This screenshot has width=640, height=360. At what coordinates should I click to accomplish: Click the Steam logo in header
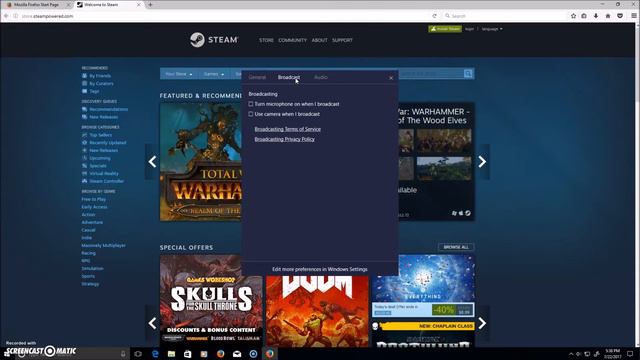[x=214, y=40]
